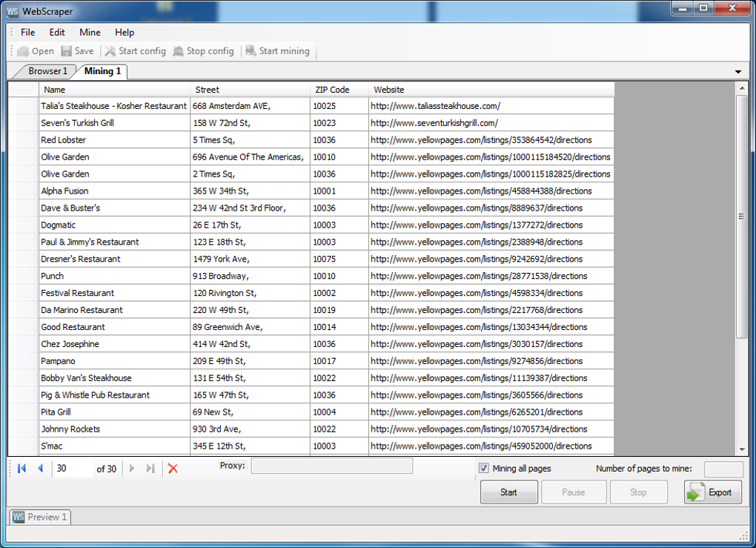Click website cell http://www.taliassteakhouse.com/
Viewport: 756px width, 548px height.
click(491, 106)
